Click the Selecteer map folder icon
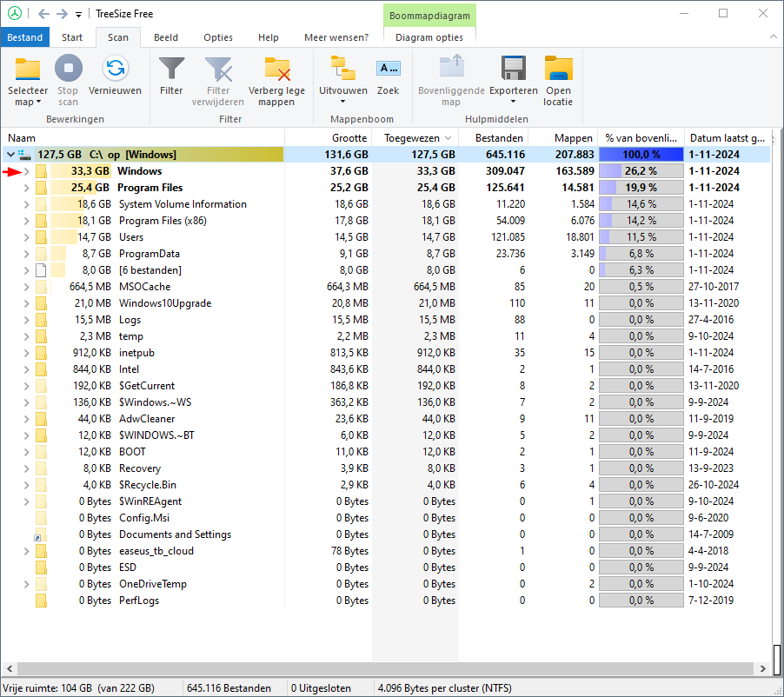This screenshot has width=784, height=697. (x=28, y=69)
